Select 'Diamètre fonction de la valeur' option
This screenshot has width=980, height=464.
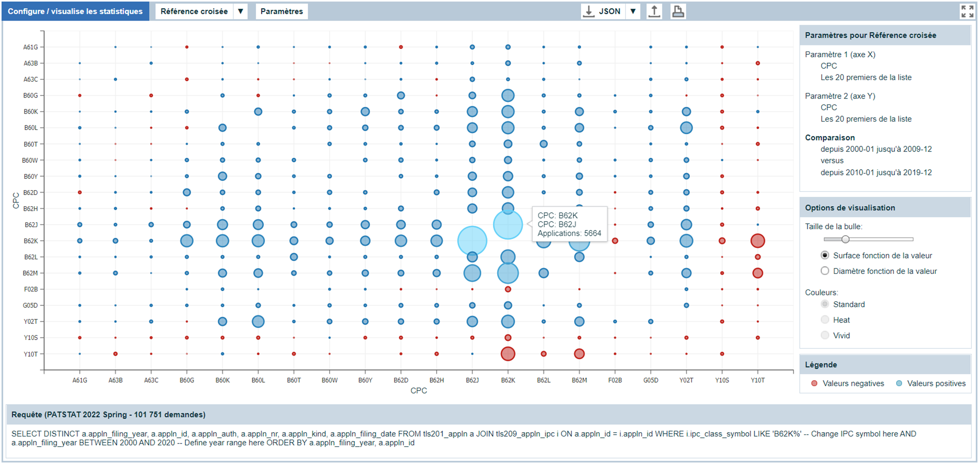coord(825,271)
